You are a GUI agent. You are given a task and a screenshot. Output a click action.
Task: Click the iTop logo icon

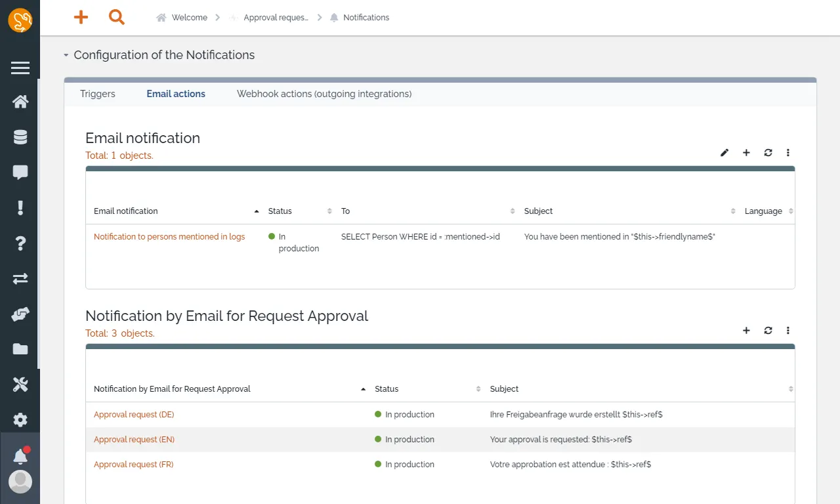[20, 20]
